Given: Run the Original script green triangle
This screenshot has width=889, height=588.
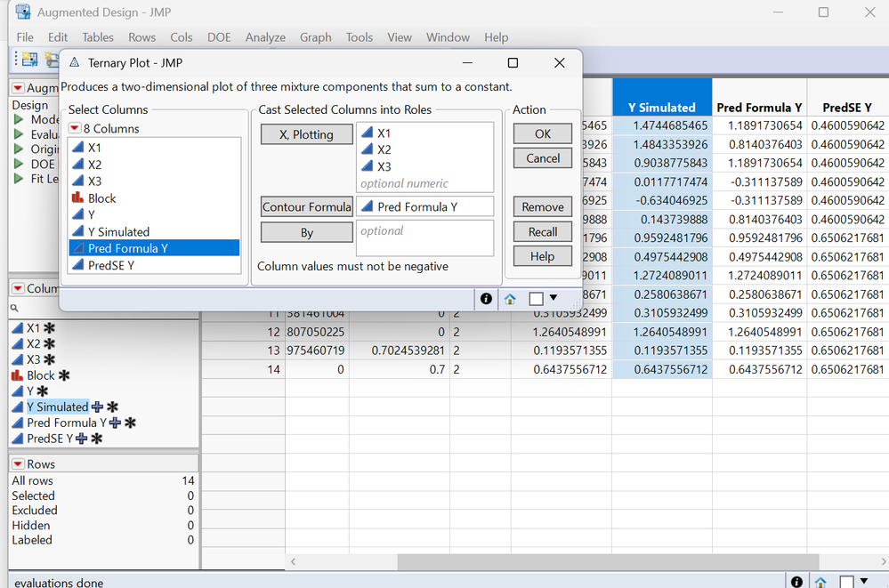Looking at the screenshot, I should pyautogui.click(x=19, y=149).
